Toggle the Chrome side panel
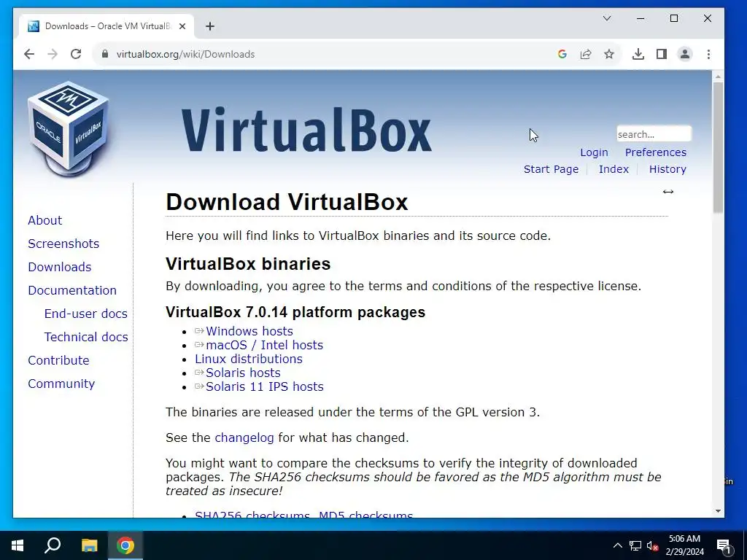The width and height of the screenshot is (747, 560). click(x=661, y=54)
